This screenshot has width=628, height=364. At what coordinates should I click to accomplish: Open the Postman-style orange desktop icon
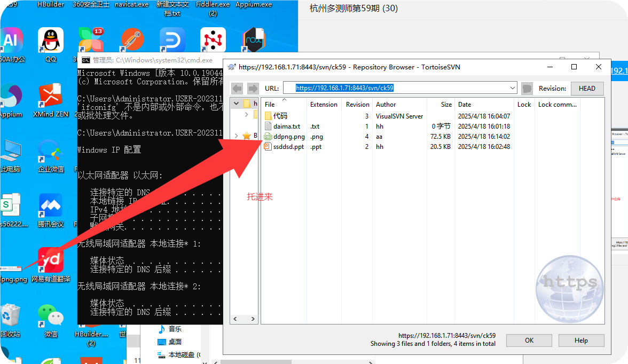click(132, 40)
